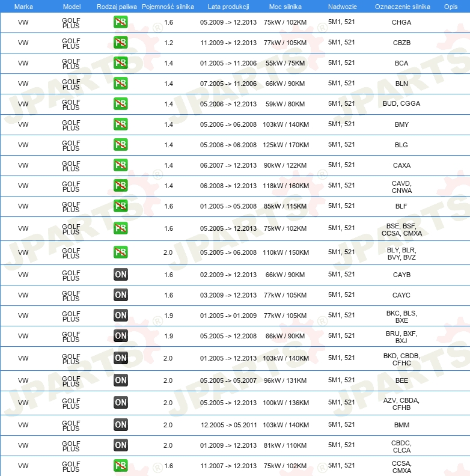470x476 pixels.
Task: Click the petrol icon in the BLG row
Action: 121,144
